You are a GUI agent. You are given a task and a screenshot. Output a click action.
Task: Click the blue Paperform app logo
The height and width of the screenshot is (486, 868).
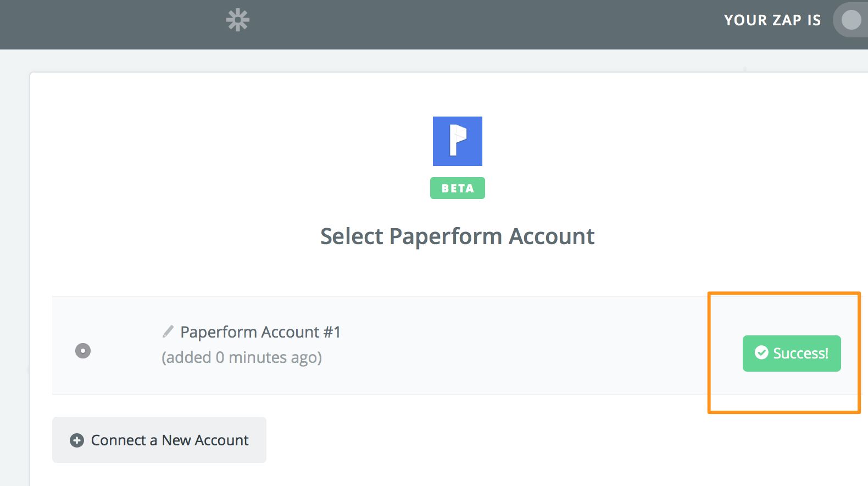pos(458,141)
